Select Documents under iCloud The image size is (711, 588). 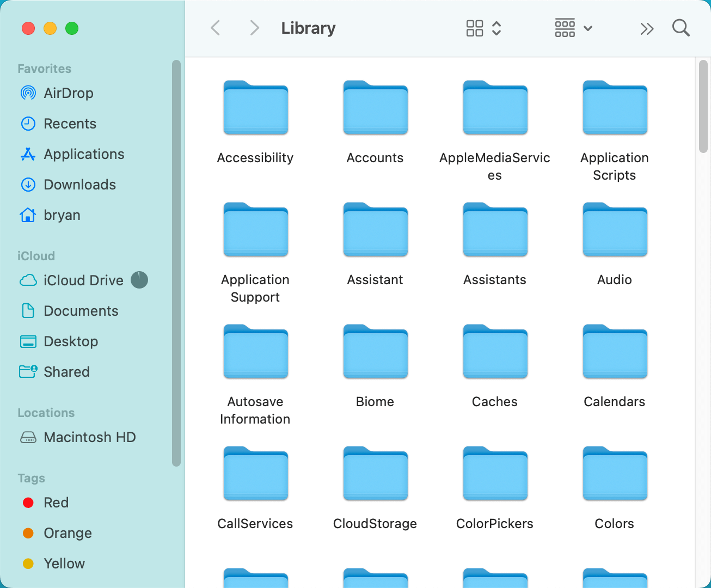pyautogui.click(x=81, y=311)
